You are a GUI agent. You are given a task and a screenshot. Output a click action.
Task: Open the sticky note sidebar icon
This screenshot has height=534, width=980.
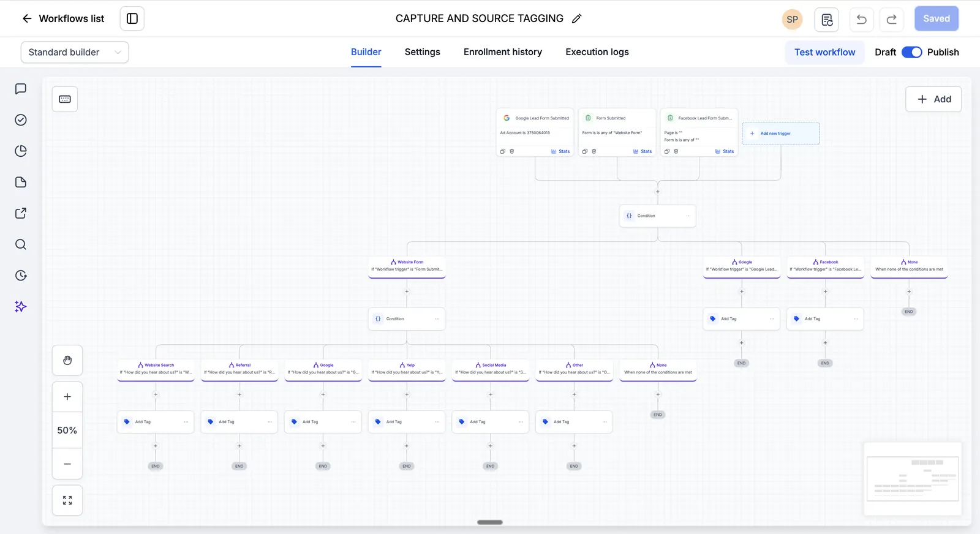pos(21,182)
